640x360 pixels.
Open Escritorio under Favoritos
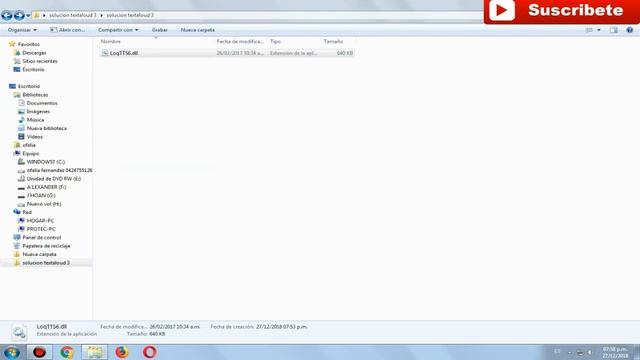33,69
